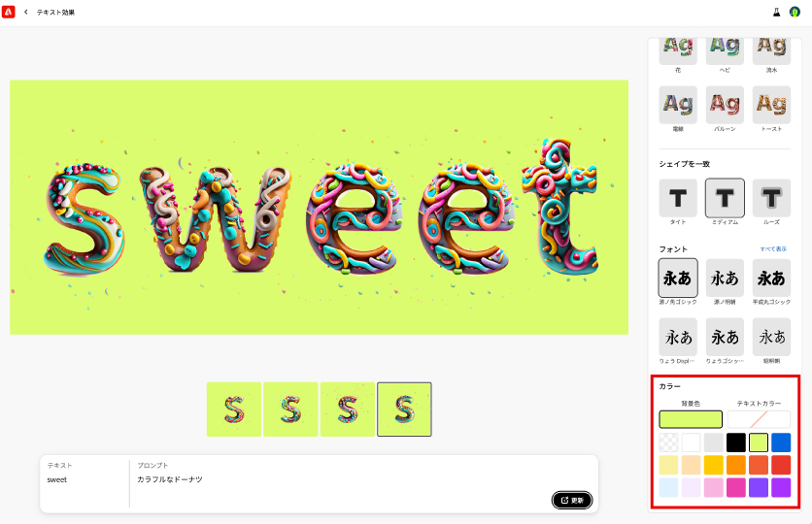The height and width of the screenshot is (524, 812).
Task: Click the 更新 button
Action: tap(572, 500)
